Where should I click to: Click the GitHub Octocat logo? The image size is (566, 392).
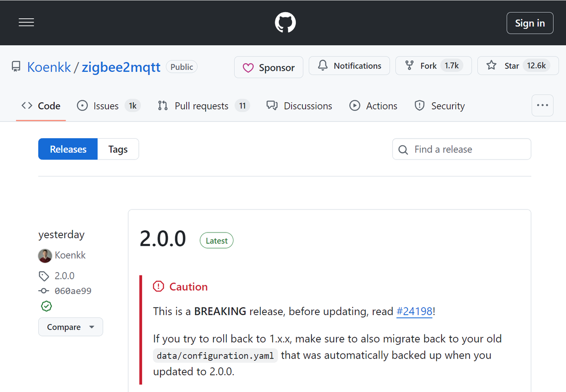click(285, 23)
